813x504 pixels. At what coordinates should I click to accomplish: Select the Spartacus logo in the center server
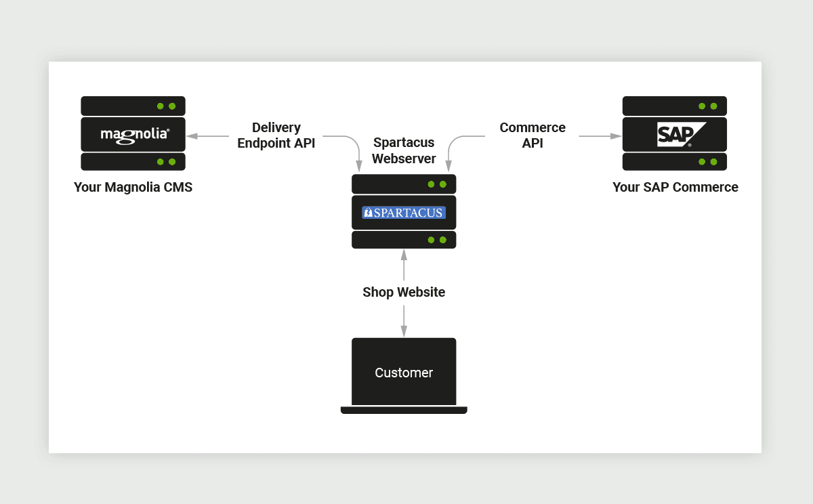tap(404, 213)
